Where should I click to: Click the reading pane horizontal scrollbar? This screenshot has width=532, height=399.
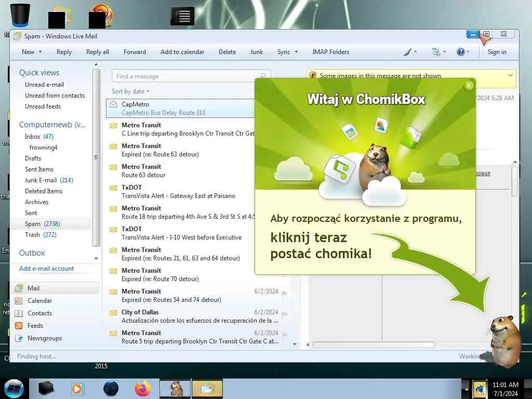(373, 345)
